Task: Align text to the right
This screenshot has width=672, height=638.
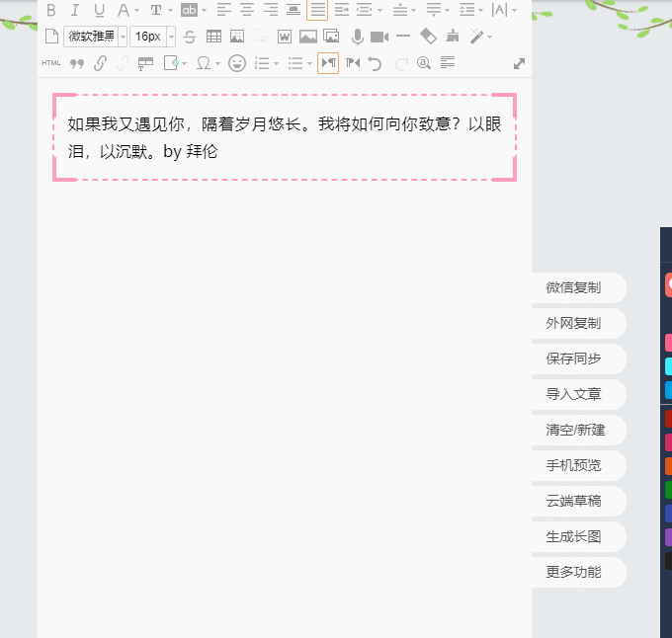Action: click(x=271, y=10)
